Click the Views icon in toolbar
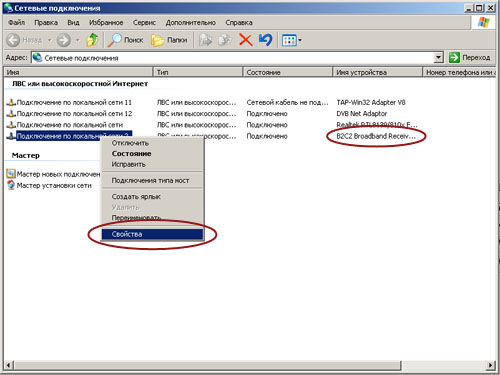 tap(289, 40)
